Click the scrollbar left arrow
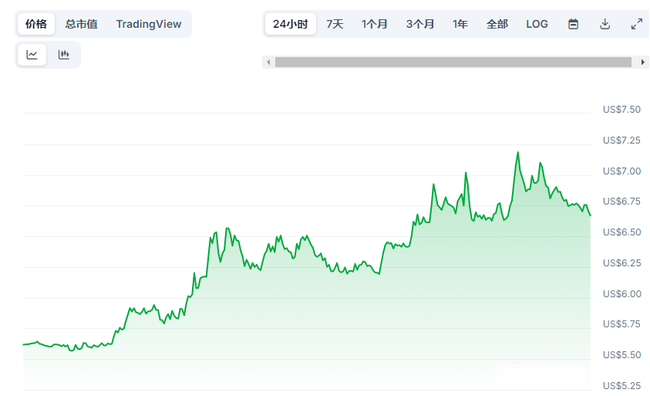 269,62
